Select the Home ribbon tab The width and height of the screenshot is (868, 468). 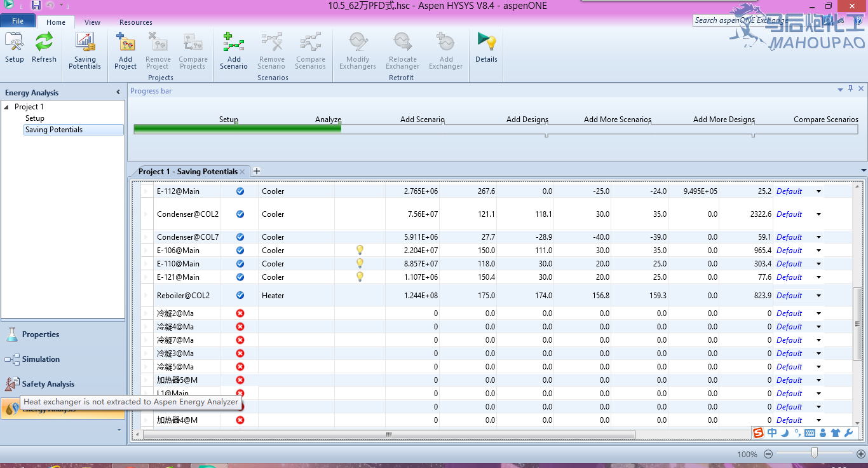[56, 22]
